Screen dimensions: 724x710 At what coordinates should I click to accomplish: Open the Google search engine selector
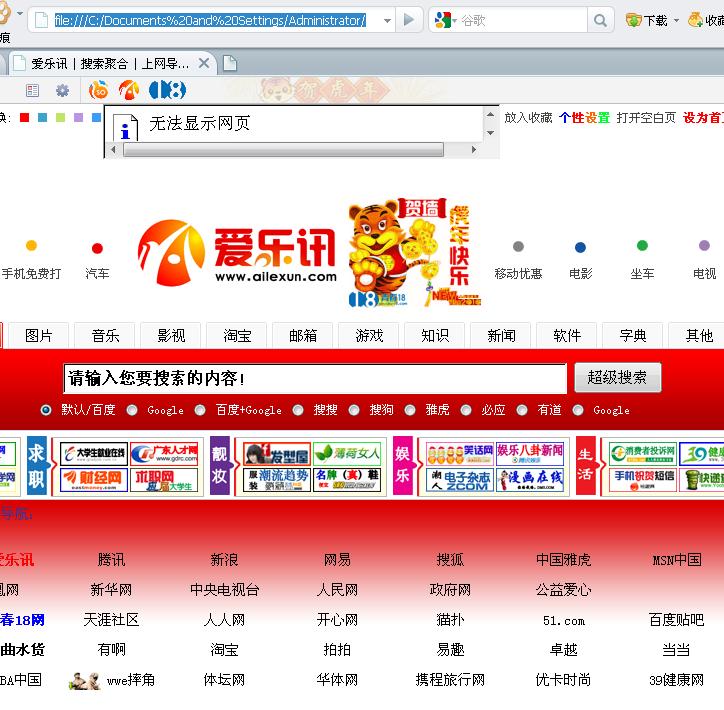click(445, 20)
